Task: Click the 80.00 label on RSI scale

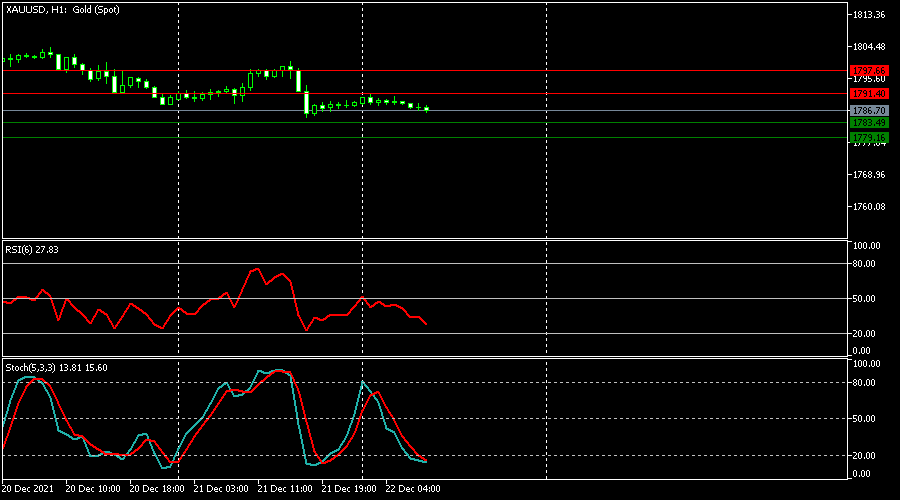Action: pyautogui.click(x=864, y=264)
